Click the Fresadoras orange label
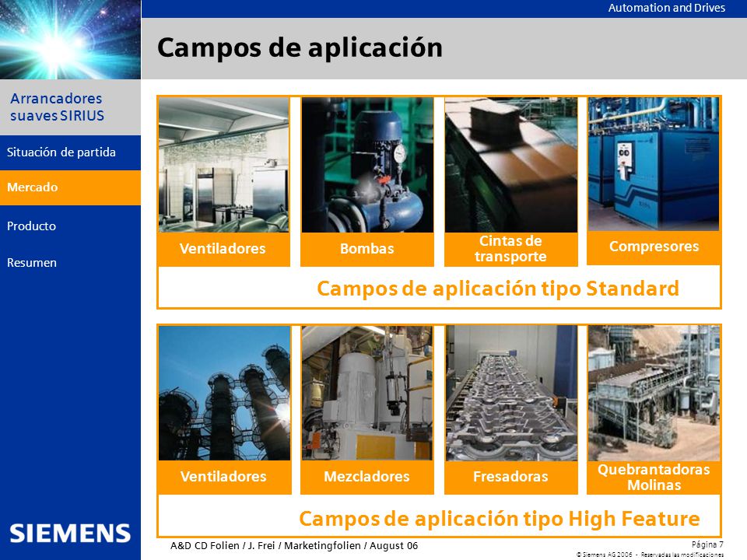This screenshot has height=560, width=747. 510,477
